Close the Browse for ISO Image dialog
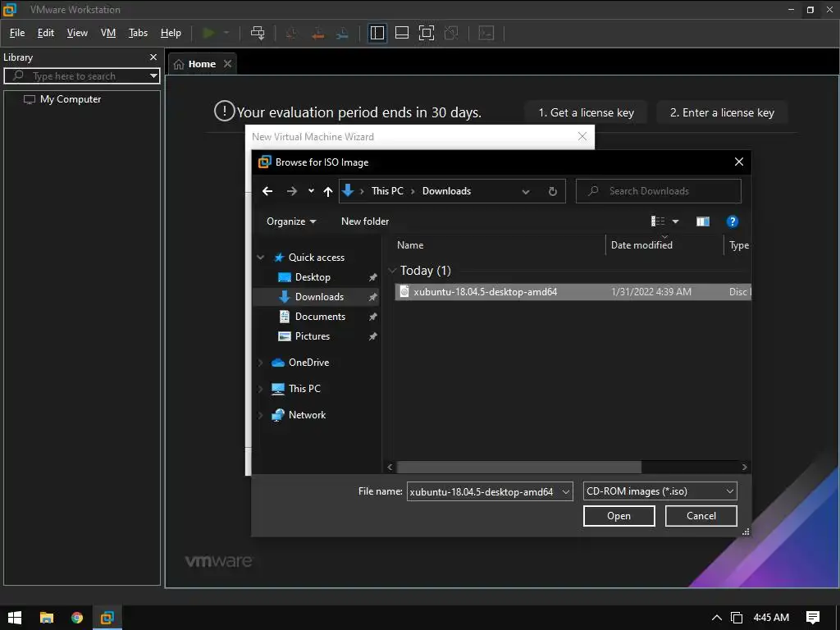Screen dimensions: 840x630 [x=739, y=162]
